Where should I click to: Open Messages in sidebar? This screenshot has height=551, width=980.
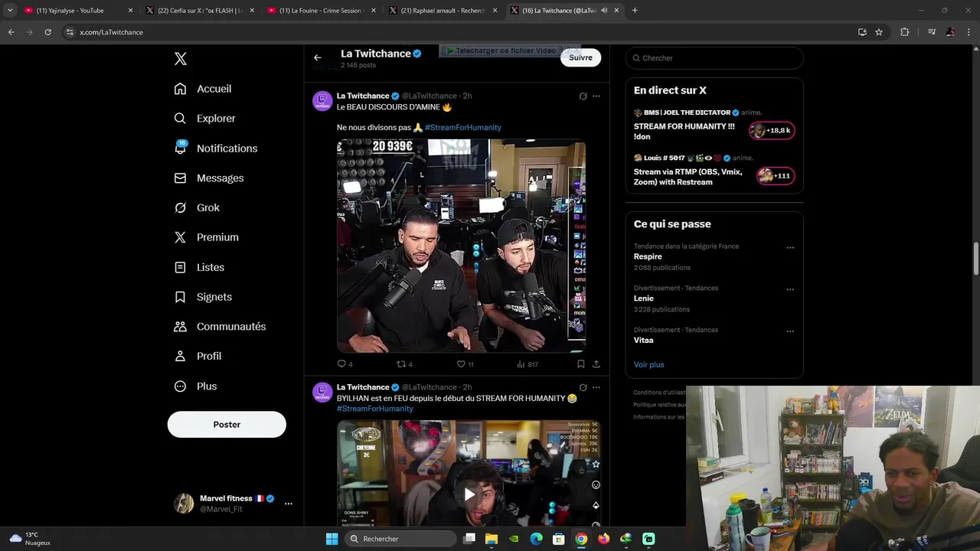pos(208,178)
